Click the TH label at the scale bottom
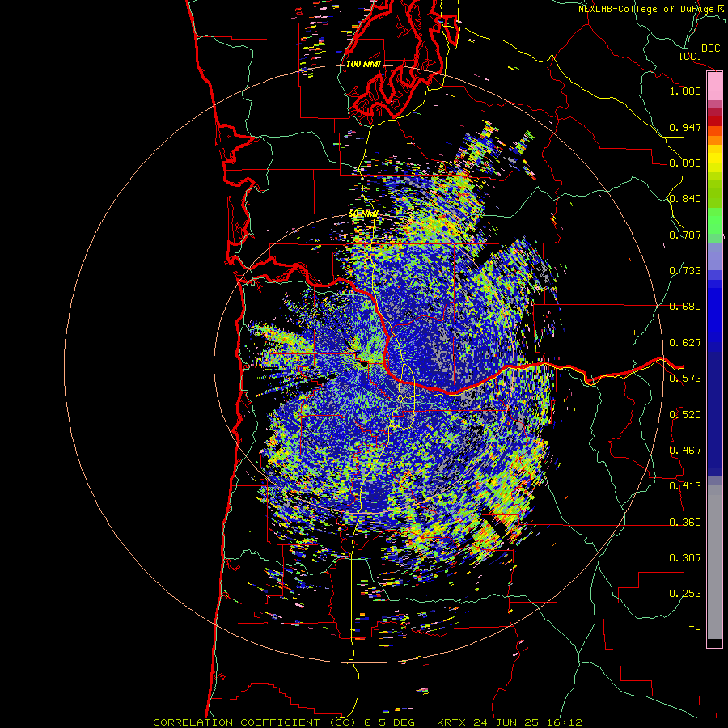Image resolution: width=728 pixels, height=728 pixels. pyautogui.click(x=695, y=629)
